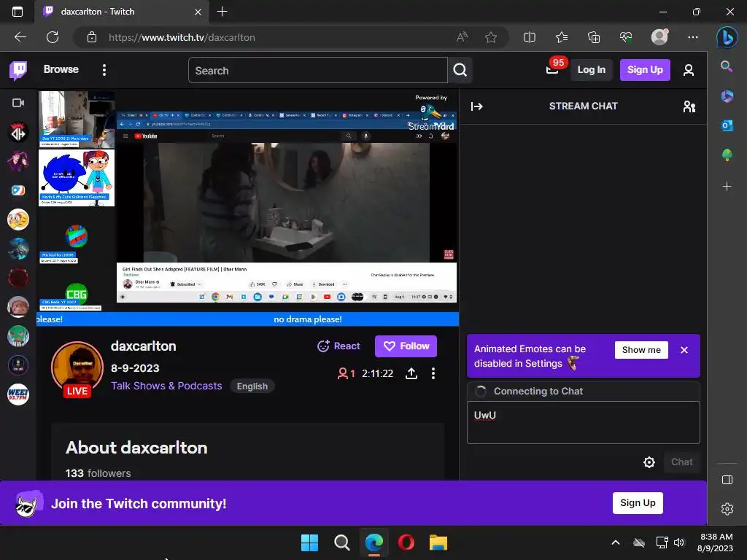
Task: Dismiss the Animated Emotes notice
Action: 684,350
